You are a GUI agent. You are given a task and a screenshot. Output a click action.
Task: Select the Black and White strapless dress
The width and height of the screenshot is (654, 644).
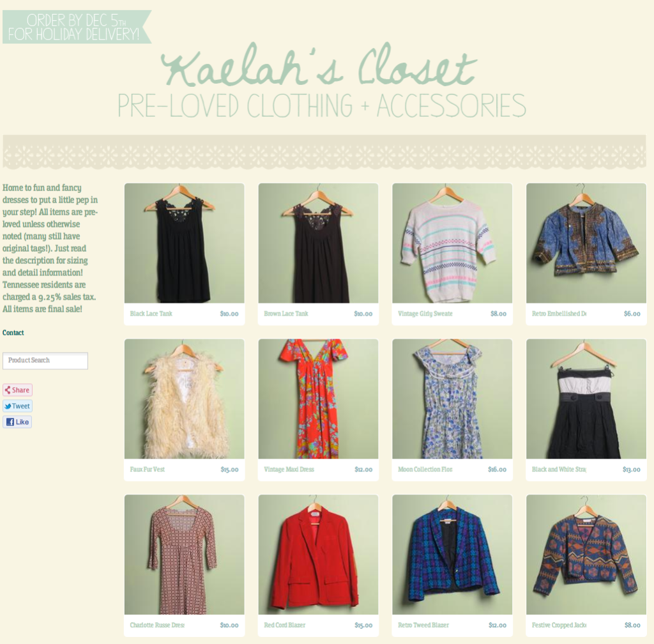point(586,399)
